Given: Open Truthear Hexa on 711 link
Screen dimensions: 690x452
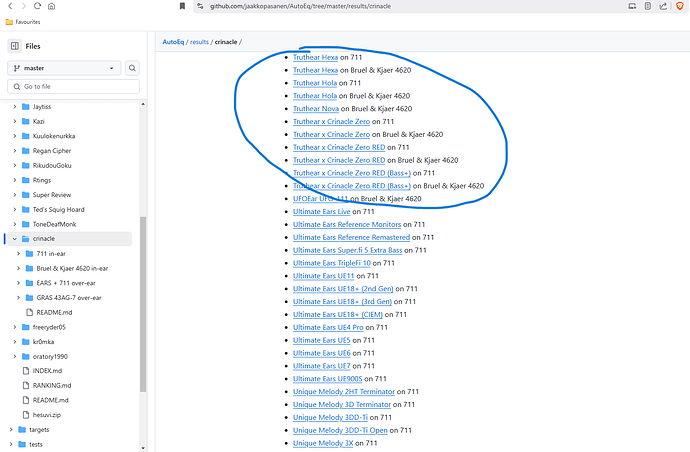Looking at the screenshot, I should point(316,57).
